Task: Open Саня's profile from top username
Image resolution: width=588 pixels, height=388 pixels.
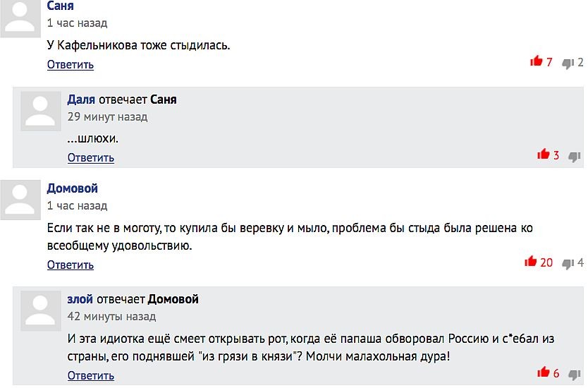Action: click(61, 6)
